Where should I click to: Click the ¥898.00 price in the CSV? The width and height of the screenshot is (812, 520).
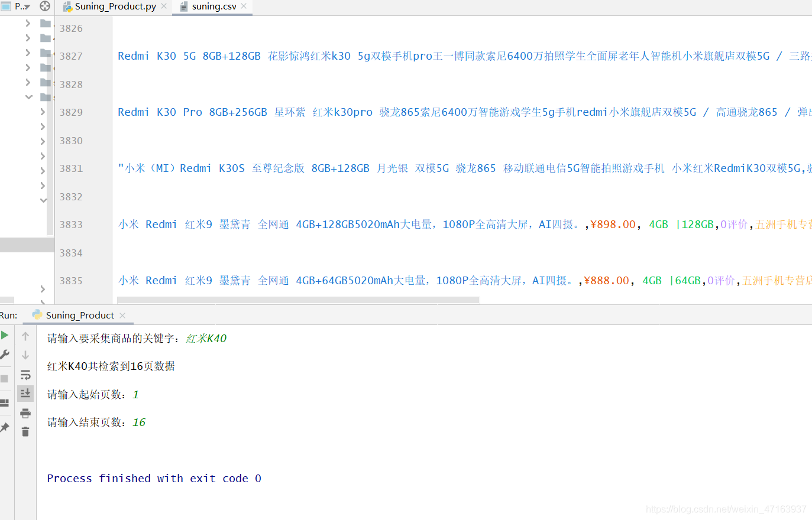(612, 225)
